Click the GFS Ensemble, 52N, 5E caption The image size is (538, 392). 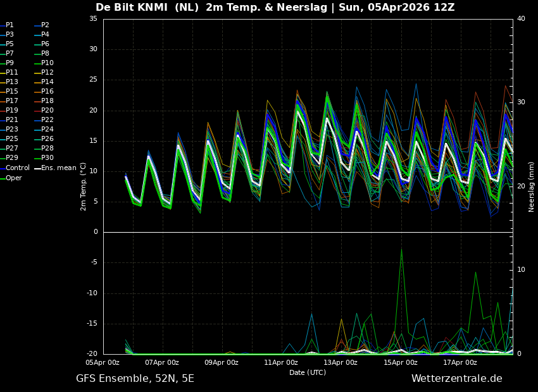click(x=135, y=379)
